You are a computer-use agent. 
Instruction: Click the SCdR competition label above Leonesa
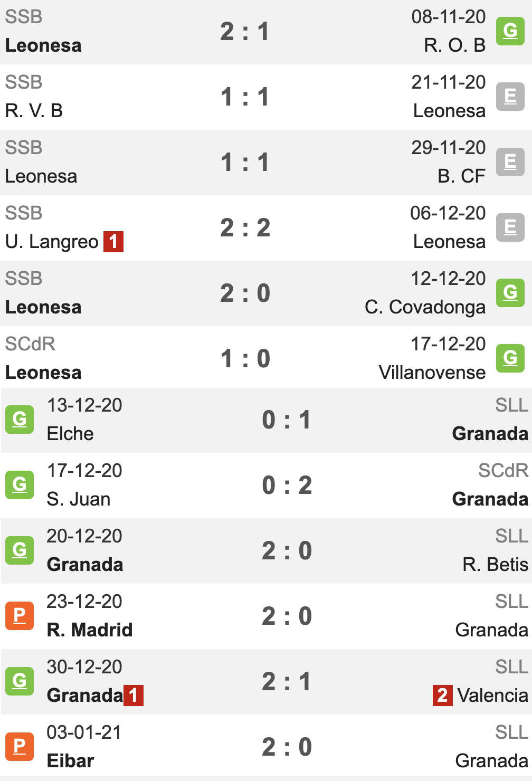[x=30, y=344]
